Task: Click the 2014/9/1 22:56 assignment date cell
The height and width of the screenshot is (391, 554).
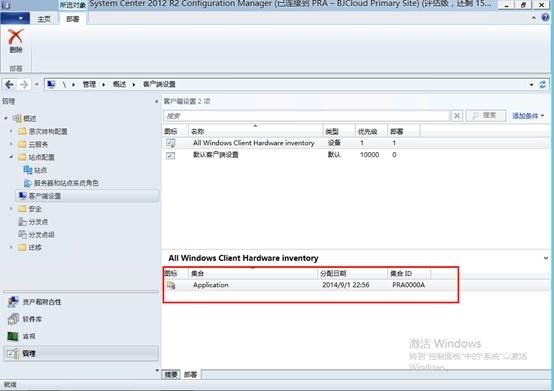Action: (346, 285)
